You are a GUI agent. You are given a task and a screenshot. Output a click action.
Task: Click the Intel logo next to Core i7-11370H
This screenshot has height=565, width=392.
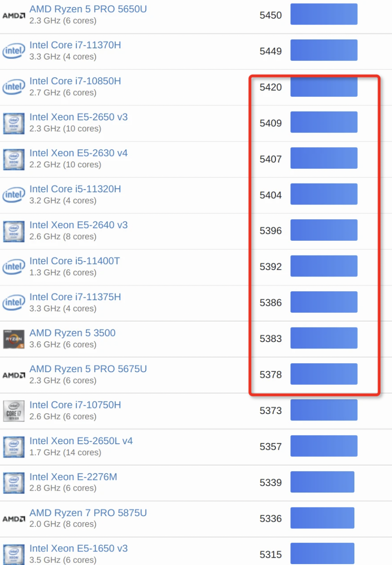point(14,51)
